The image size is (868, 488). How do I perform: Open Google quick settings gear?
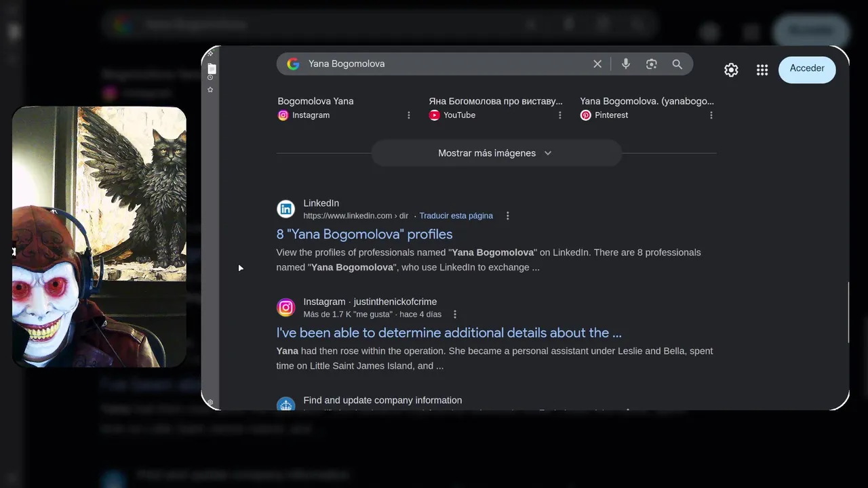pyautogui.click(x=731, y=70)
